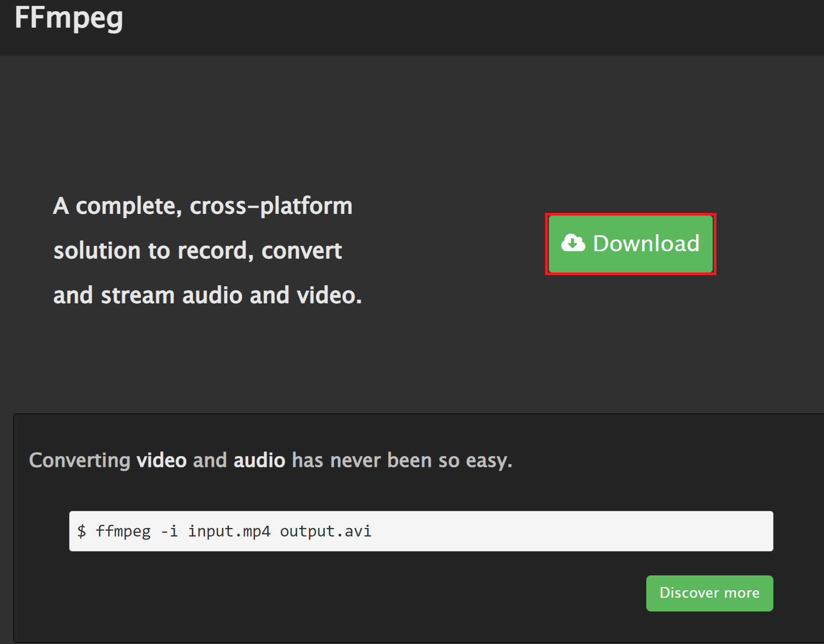824x644 pixels.
Task: Open the Discover more button
Action: click(710, 593)
